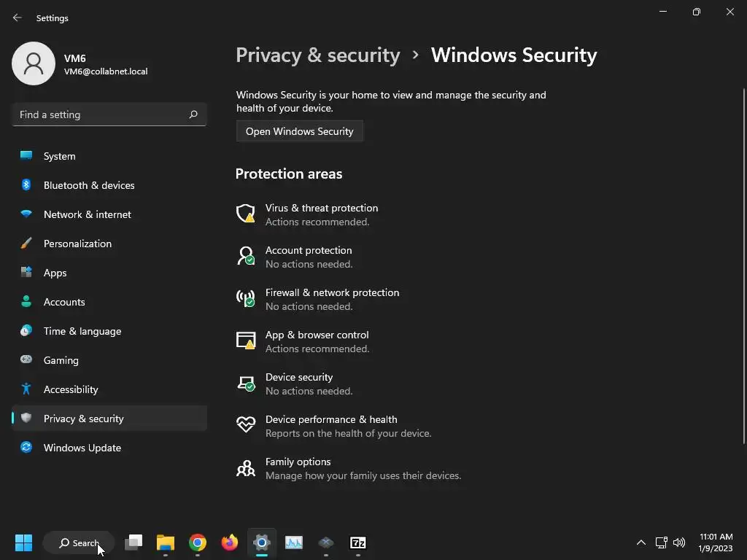
Task: Click the Device performance heart icon
Action: click(x=246, y=424)
